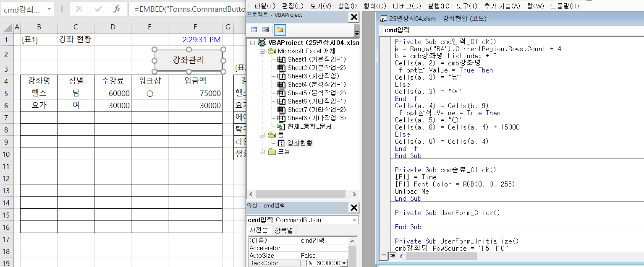Select 현재_통합_문서 workbook object icon
The height and width of the screenshot is (267, 644).
pyautogui.click(x=281, y=126)
